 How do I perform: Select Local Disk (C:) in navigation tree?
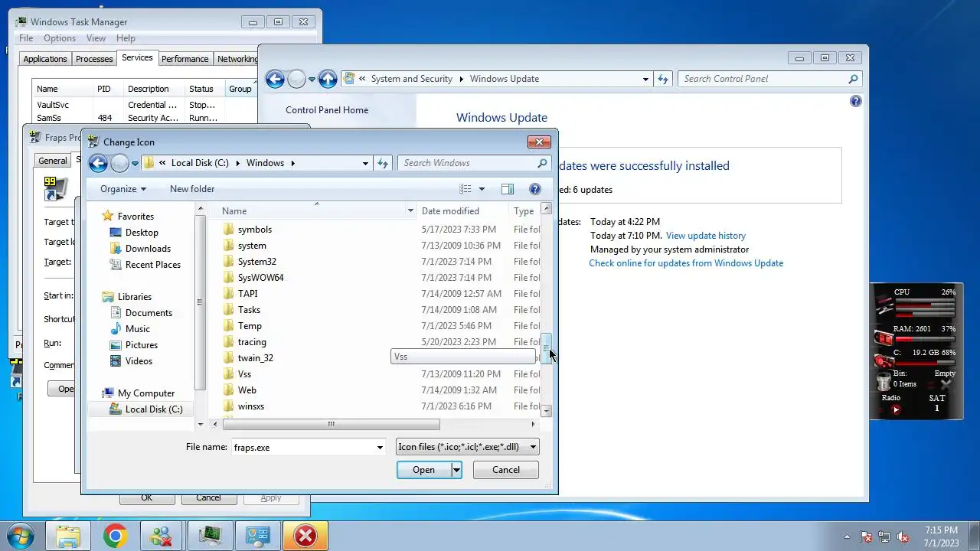coord(153,409)
